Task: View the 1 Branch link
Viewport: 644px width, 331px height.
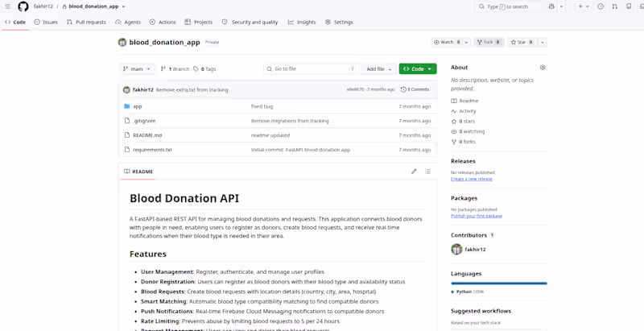Action: (x=175, y=69)
